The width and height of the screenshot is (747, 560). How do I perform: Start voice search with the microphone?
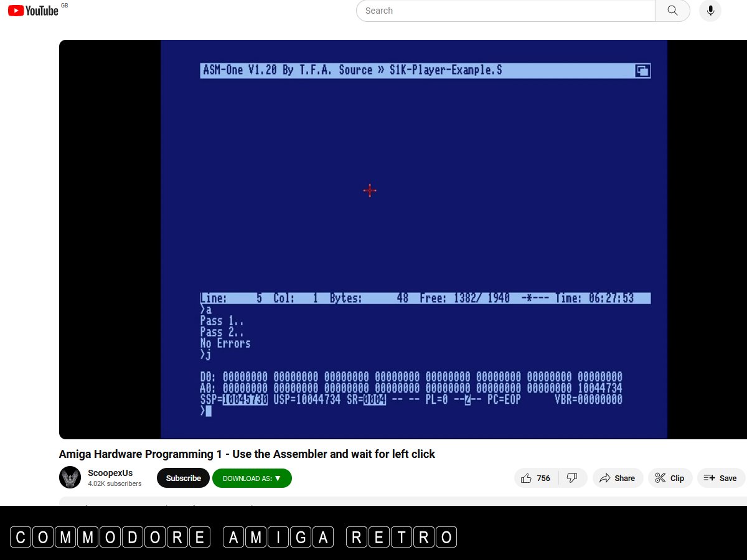pos(710,11)
